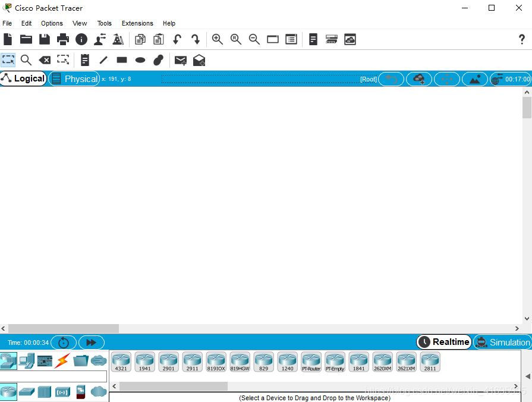This screenshot has width=532, height=402.
Task: Add a Complex PDU open envelope
Action: coord(199,60)
